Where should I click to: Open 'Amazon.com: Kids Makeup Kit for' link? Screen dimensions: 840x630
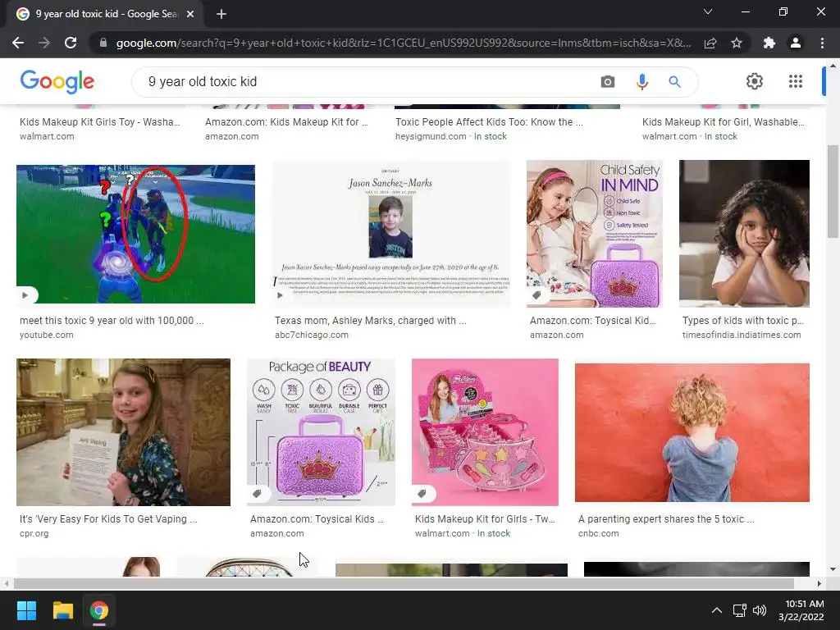tap(286, 122)
